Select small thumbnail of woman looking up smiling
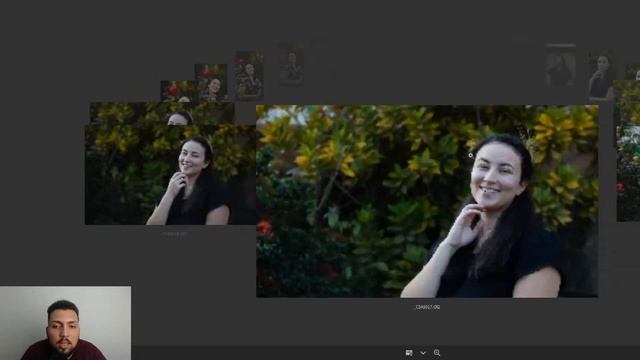 211,82
